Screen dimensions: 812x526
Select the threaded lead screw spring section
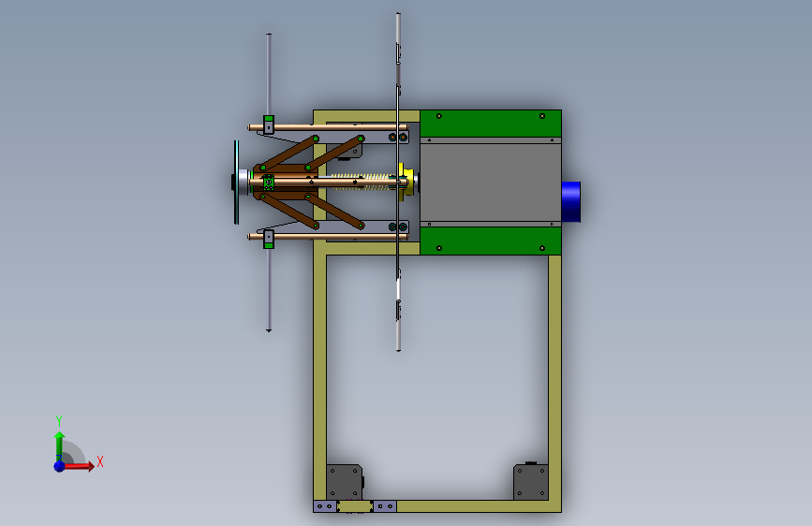pyautogui.click(x=362, y=182)
